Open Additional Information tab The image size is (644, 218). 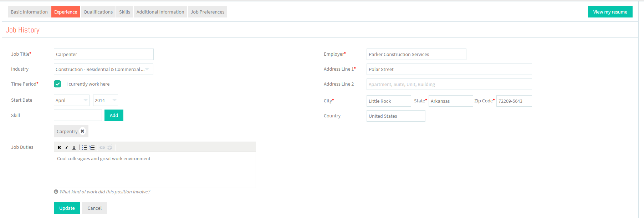(160, 12)
